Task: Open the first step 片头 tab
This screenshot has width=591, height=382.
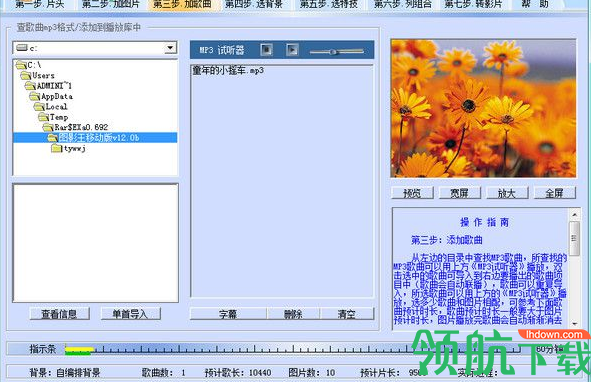Action: point(39,5)
